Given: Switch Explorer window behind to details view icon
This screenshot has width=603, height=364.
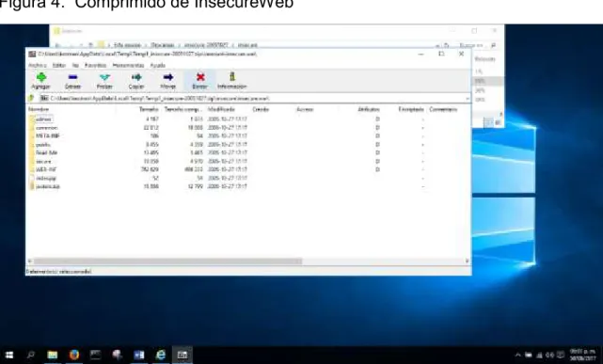Looking at the screenshot, I should [x=487, y=123].
